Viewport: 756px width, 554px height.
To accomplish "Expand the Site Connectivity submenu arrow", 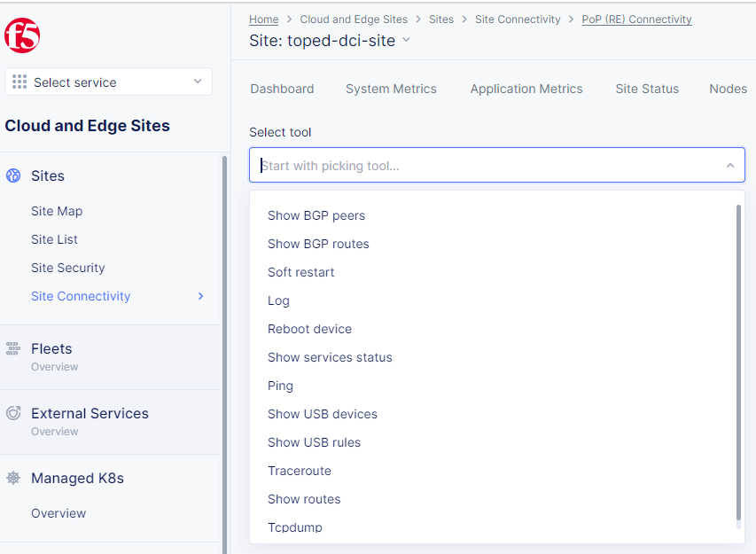I will [201, 296].
